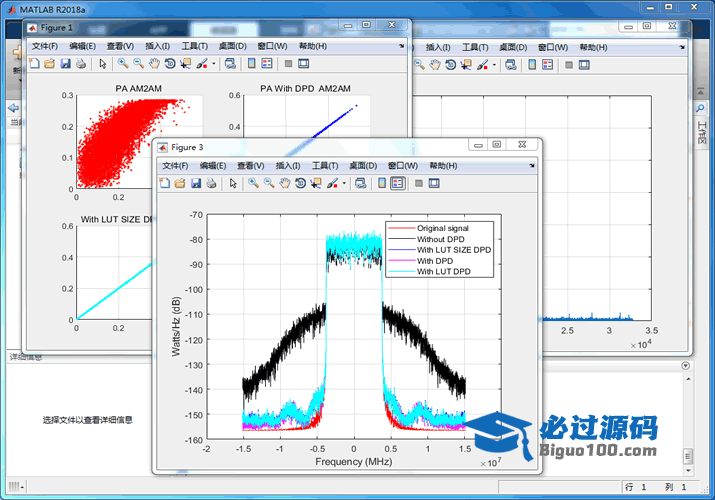Open 工具(T) menu in Figure 3

325,166
